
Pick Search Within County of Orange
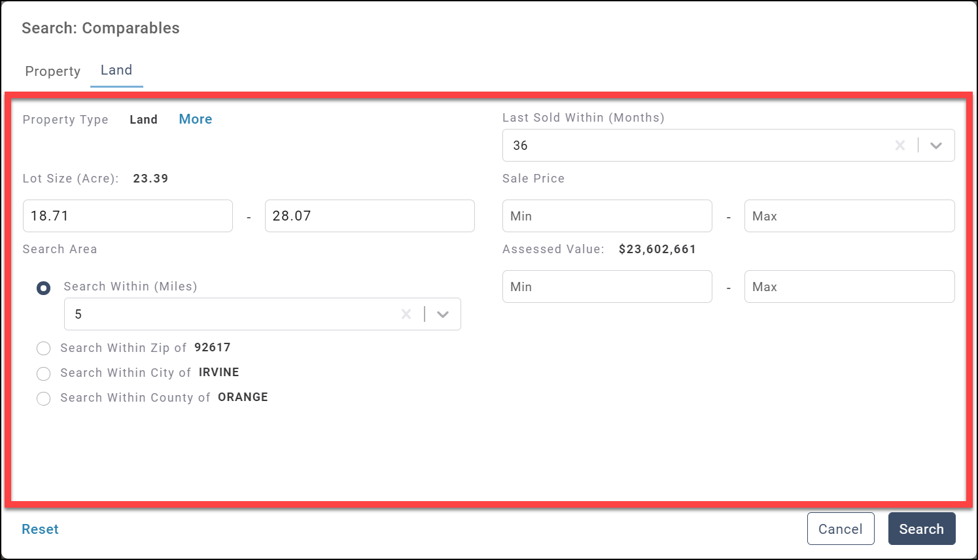pyautogui.click(x=44, y=398)
